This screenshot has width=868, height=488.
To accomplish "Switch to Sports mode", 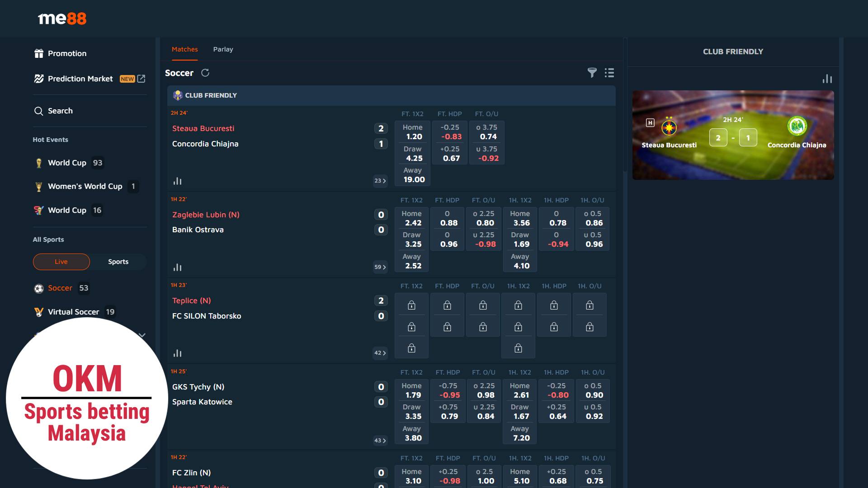I will 118,262.
